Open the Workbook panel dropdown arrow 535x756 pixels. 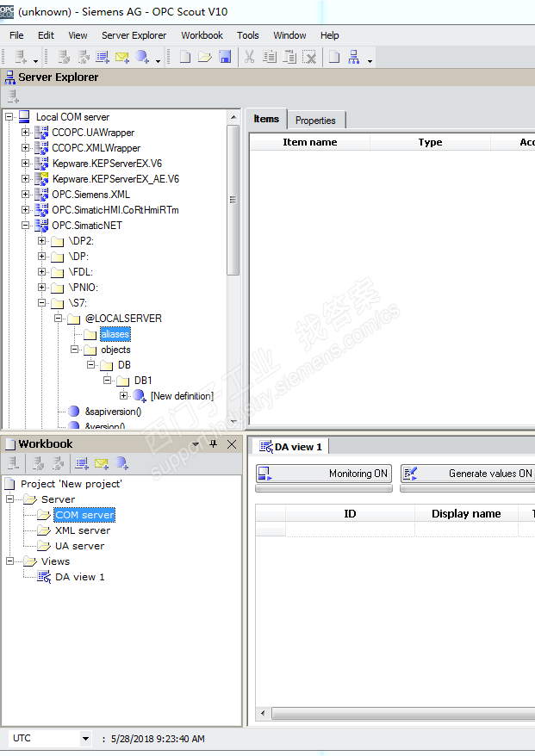pos(196,444)
